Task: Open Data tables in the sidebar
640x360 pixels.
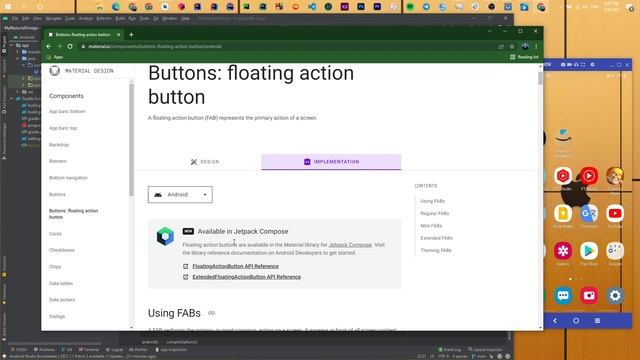Action: click(61, 283)
